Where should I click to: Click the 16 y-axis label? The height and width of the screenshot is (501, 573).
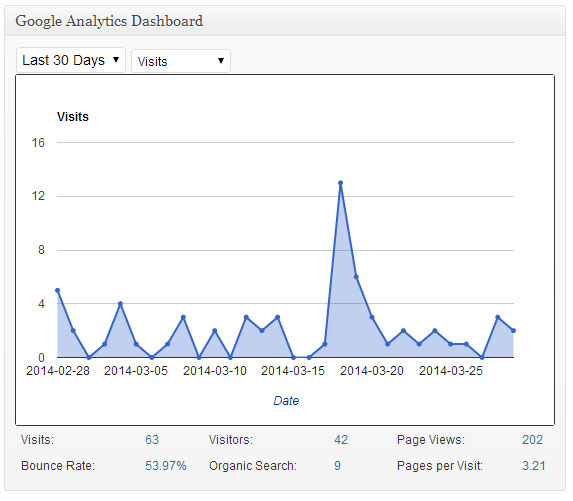(38, 143)
